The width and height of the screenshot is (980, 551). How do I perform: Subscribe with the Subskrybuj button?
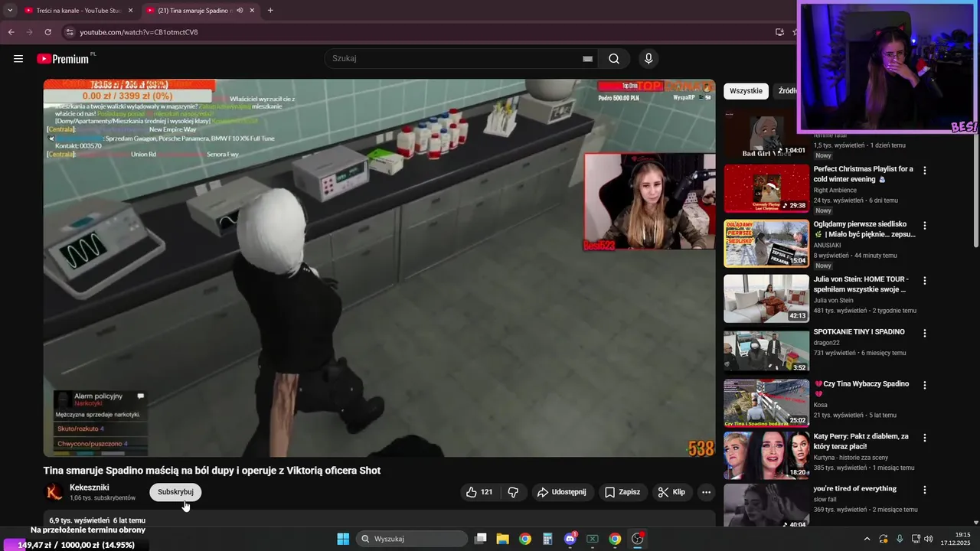tap(175, 492)
